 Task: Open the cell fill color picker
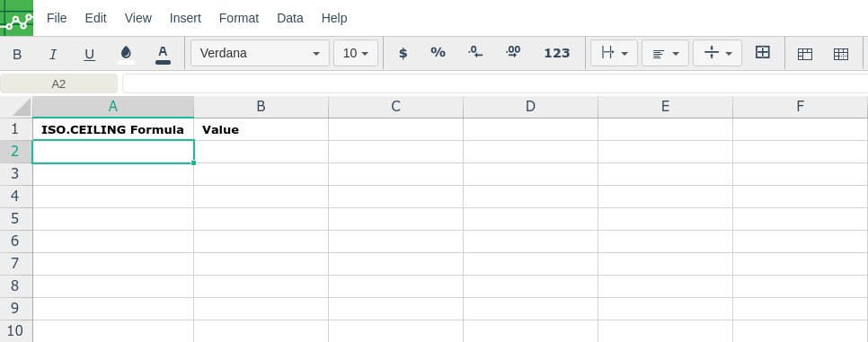pyautogui.click(x=126, y=54)
